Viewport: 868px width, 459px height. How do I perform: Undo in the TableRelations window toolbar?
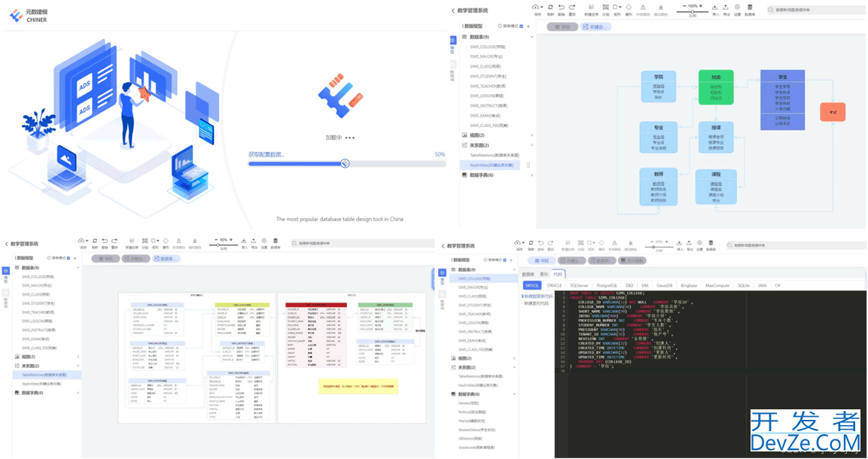pyautogui.click(x=105, y=241)
